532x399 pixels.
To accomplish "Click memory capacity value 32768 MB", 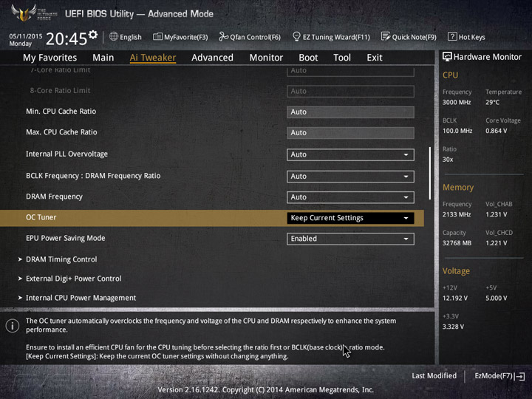I will [x=457, y=243].
